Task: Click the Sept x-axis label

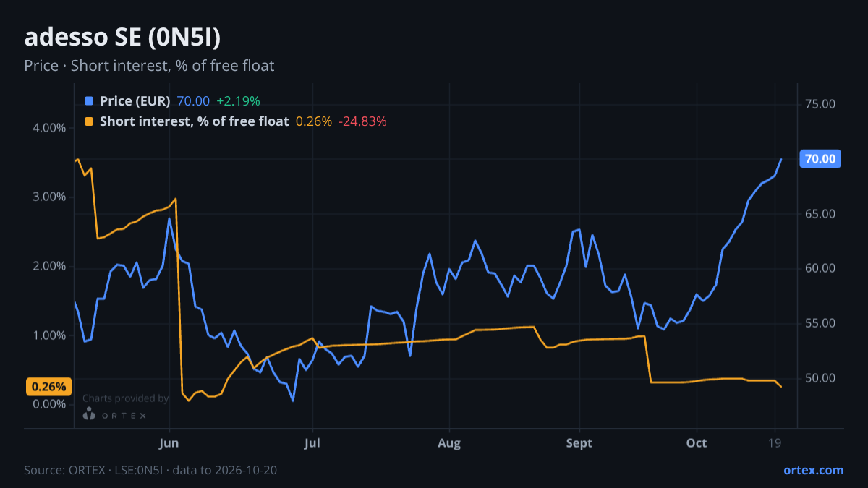Action: pos(580,443)
